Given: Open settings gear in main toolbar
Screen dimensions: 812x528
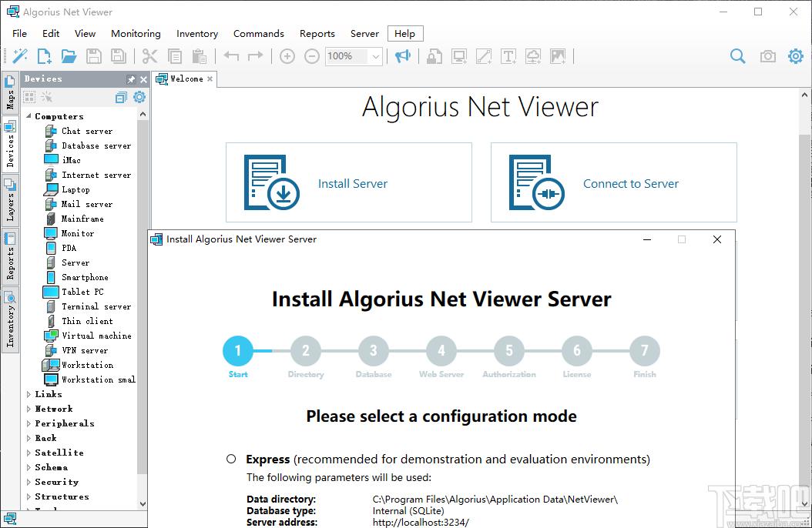Looking at the screenshot, I should (795, 56).
